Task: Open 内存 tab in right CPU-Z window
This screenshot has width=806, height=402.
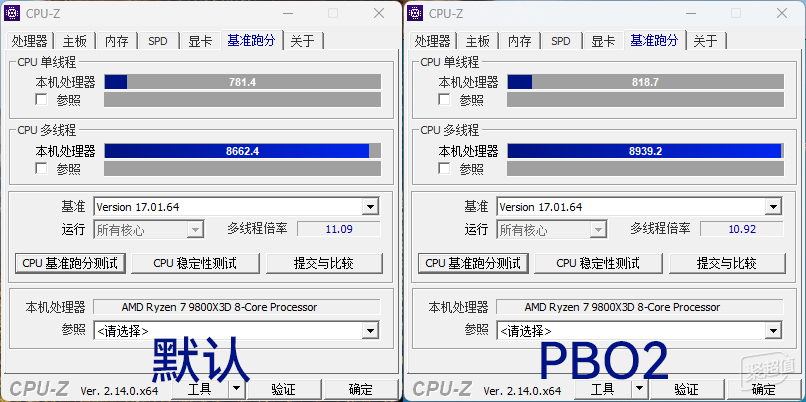Action: pyautogui.click(x=520, y=41)
